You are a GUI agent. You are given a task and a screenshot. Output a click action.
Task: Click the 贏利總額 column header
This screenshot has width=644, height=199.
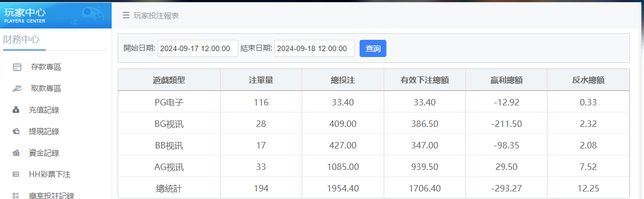pyautogui.click(x=506, y=80)
